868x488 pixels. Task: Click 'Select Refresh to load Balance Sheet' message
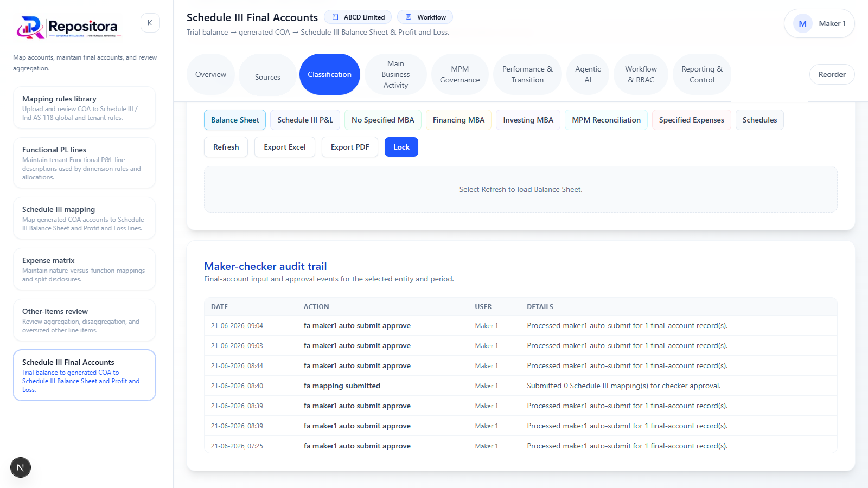[521, 189]
